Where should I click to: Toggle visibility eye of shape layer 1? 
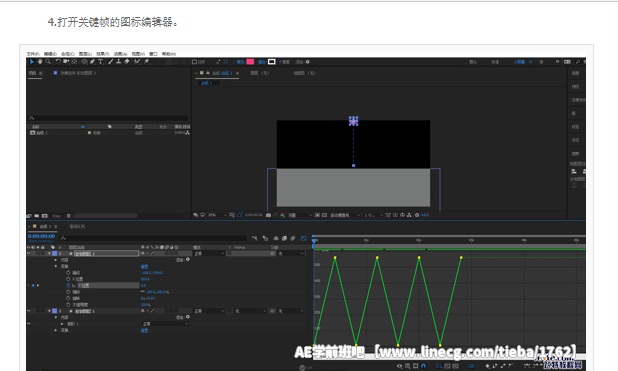click(x=28, y=311)
